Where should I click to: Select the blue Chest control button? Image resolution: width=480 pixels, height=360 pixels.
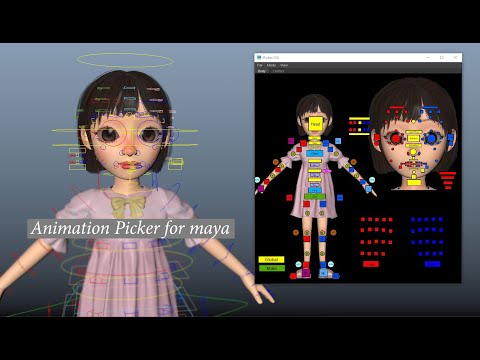(x=314, y=153)
